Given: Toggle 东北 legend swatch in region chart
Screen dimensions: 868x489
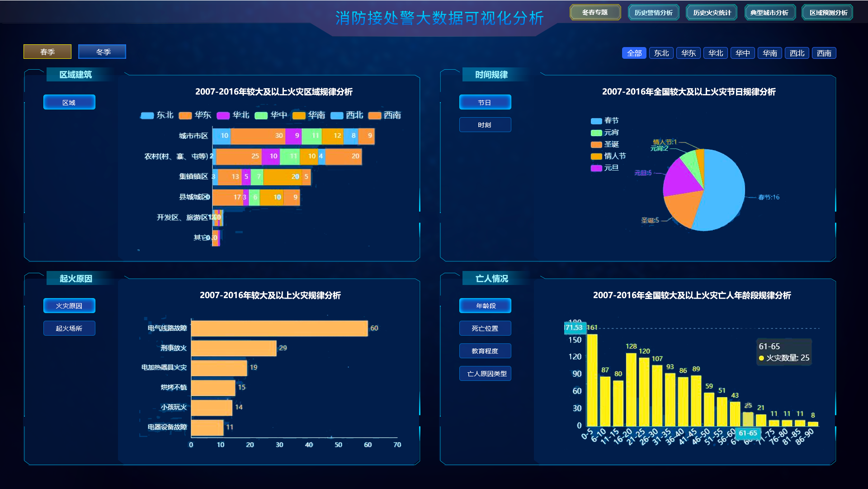Looking at the screenshot, I should (x=147, y=115).
